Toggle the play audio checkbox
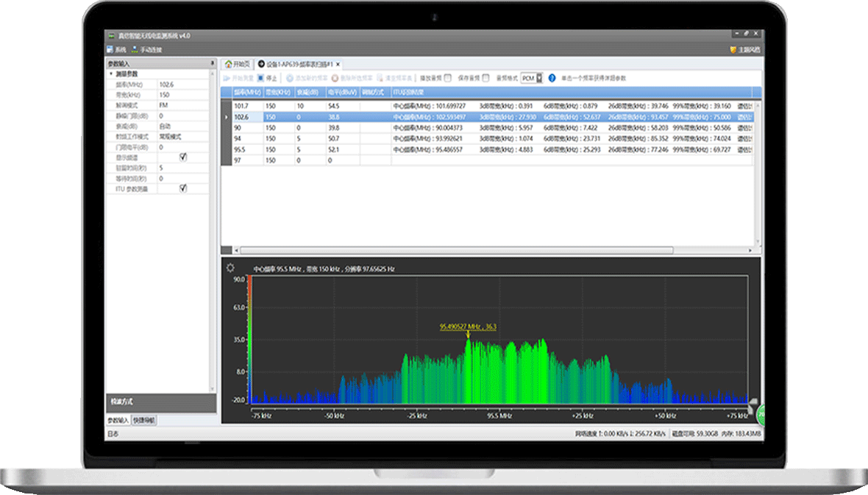Image resolution: width=868 pixels, height=495 pixels. click(448, 78)
